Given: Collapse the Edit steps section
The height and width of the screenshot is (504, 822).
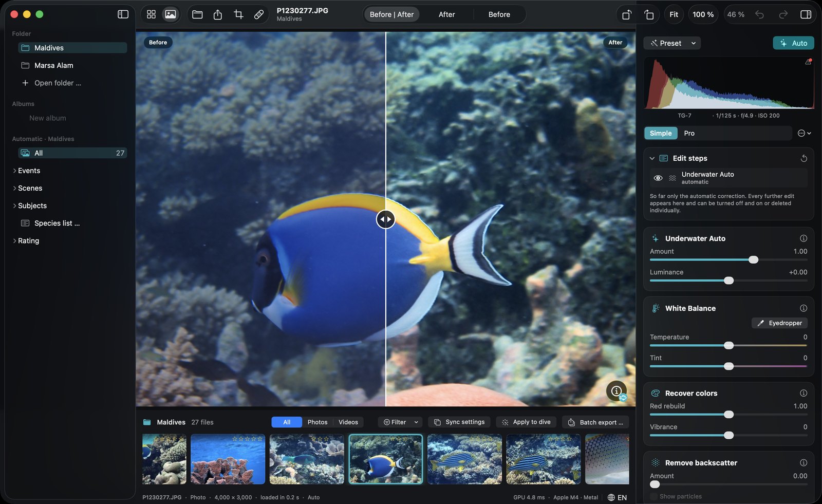Looking at the screenshot, I should (x=652, y=158).
